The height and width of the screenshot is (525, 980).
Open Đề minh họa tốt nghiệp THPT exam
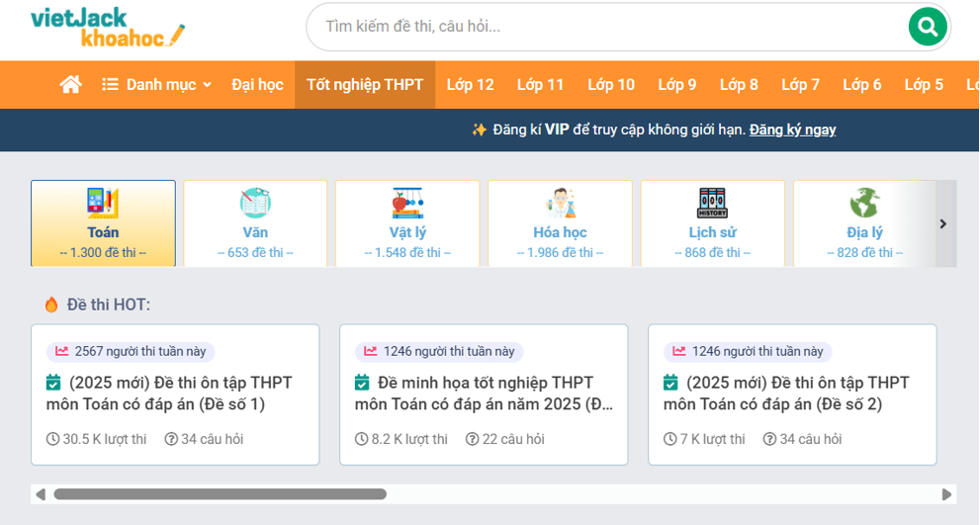(x=484, y=393)
